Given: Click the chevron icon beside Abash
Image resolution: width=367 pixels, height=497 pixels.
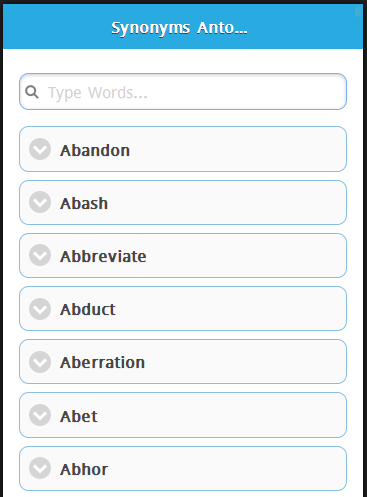Looking at the screenshot, I should [40, 202].
